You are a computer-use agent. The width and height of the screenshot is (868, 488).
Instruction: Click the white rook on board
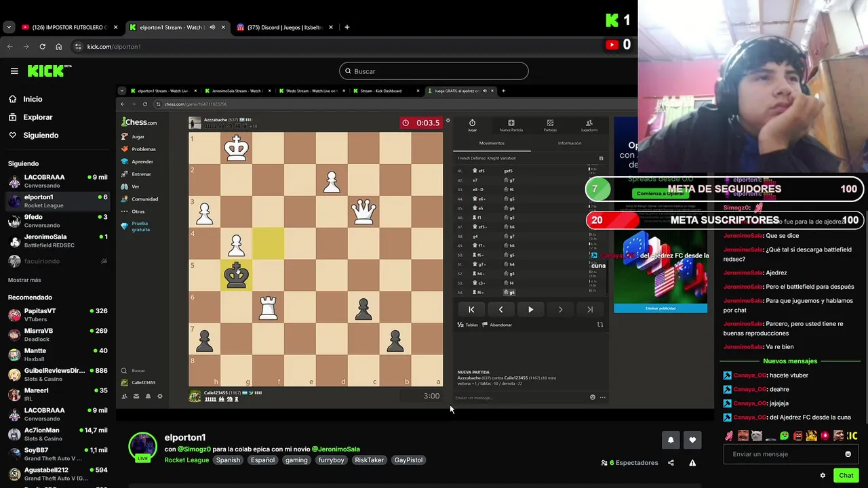(x=268, y=308)
